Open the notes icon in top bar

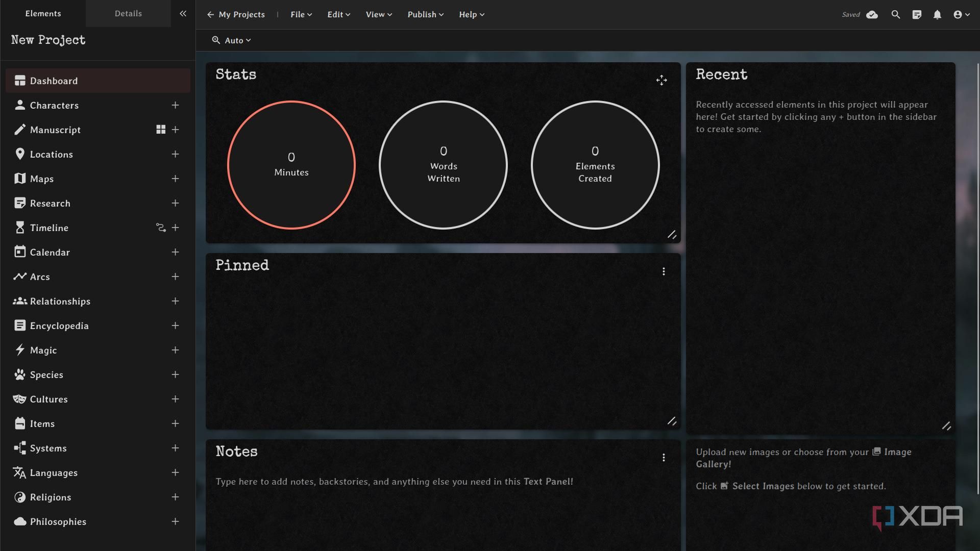(x=917, y=15)
